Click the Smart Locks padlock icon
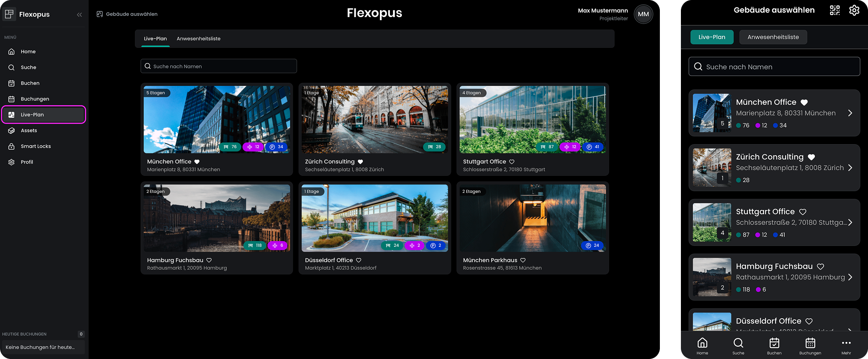 (11, 146)
